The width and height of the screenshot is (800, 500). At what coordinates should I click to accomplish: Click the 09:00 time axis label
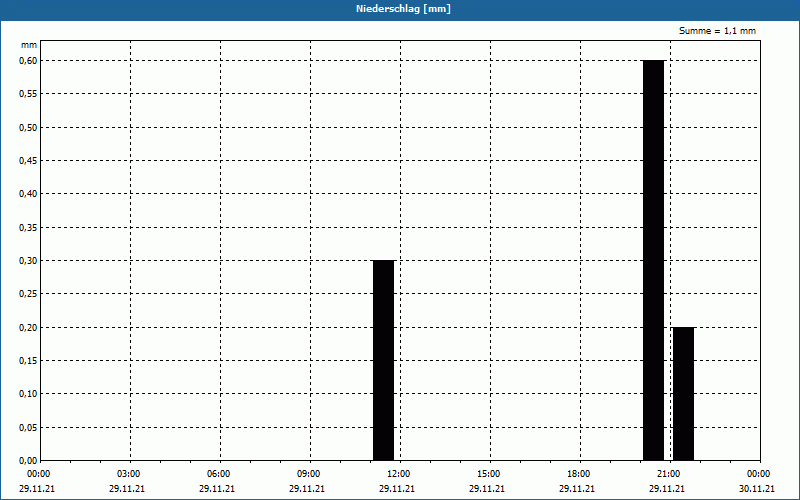click(309, 474)
